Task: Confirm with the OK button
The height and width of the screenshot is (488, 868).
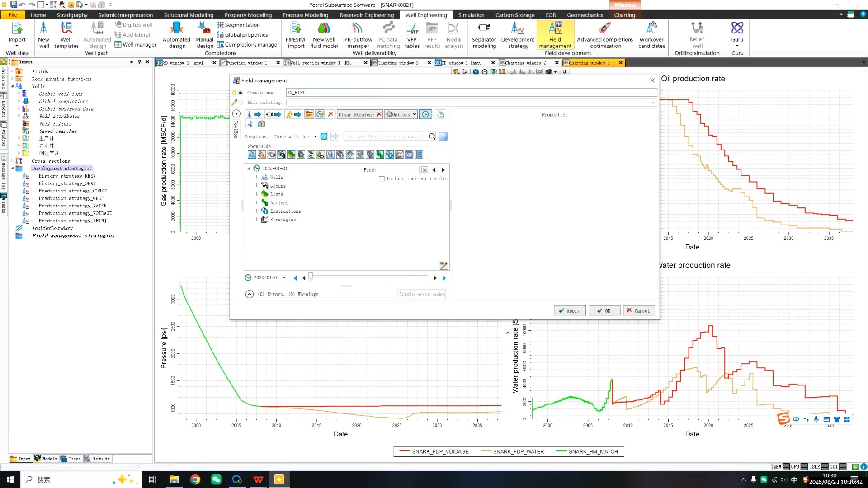Action: point(604,311)
